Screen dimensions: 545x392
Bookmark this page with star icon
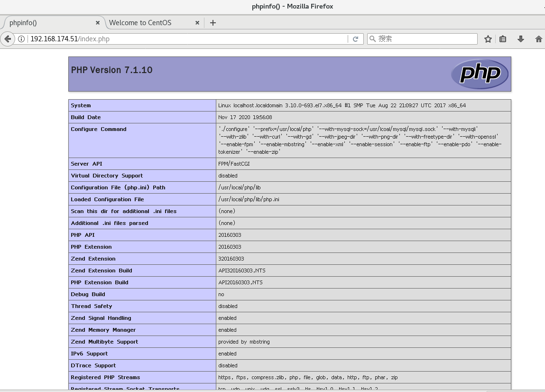(488, 39)
